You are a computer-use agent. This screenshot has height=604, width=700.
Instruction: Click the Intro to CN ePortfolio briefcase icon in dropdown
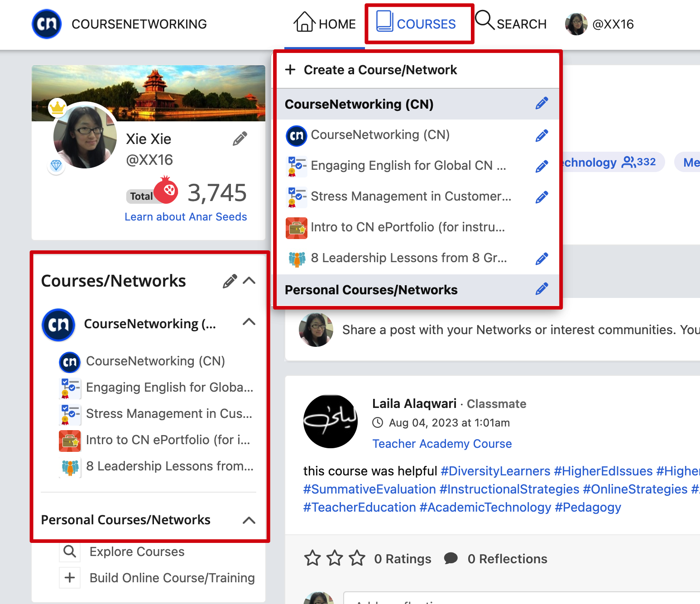[297, 228]
